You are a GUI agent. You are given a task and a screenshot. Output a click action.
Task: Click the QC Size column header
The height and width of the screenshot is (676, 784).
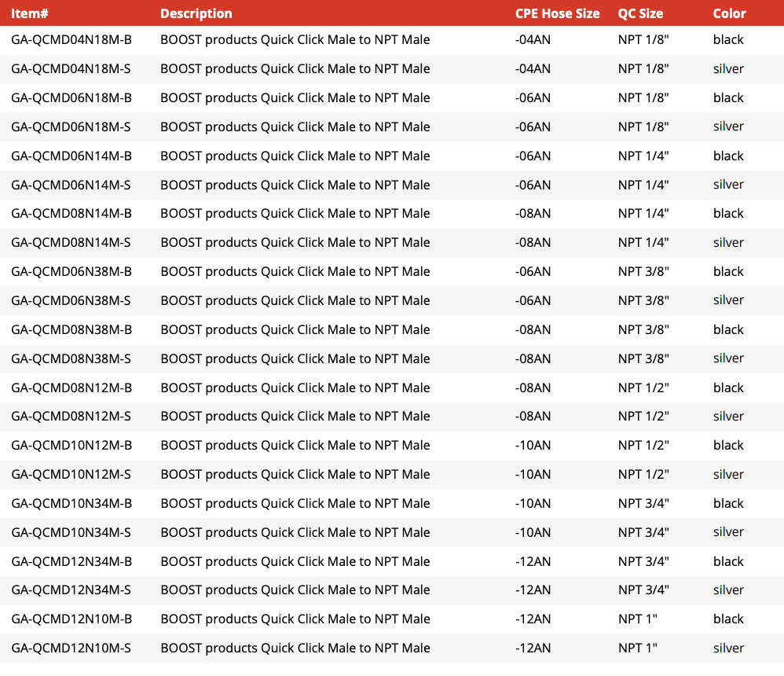[640, 13]
